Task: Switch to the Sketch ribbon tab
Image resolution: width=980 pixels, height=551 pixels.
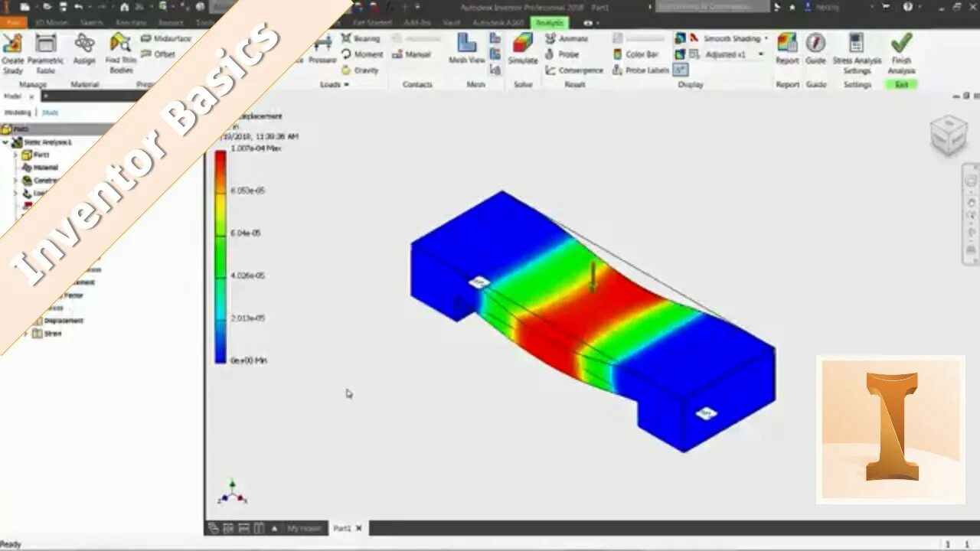Action: (x=91, y=23)
